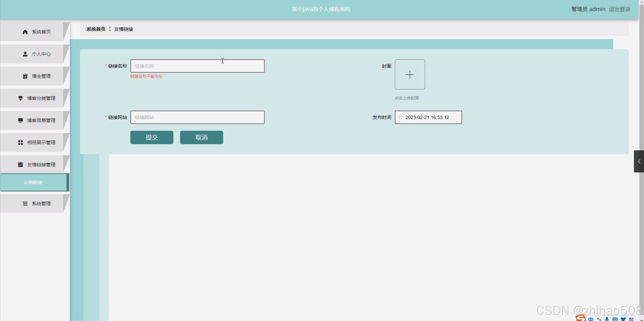644x321 pixels.
Task: Click the clipboard icon for 博主管理
Action: click(25, 76)
